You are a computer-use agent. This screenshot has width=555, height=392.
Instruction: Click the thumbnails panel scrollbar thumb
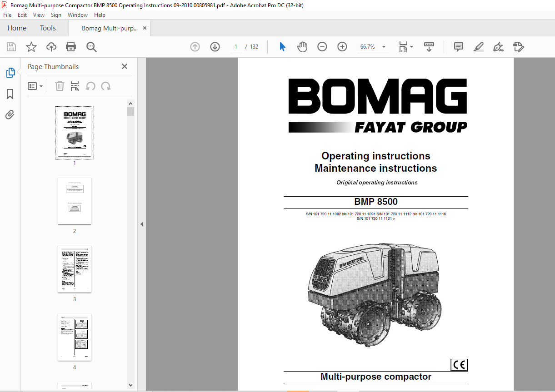(x=131, y=112)
